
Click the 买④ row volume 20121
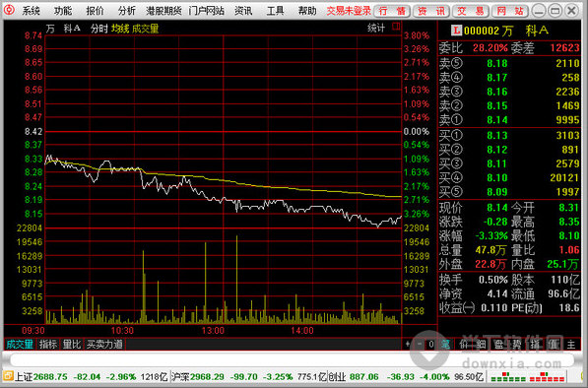coord(564,177)
